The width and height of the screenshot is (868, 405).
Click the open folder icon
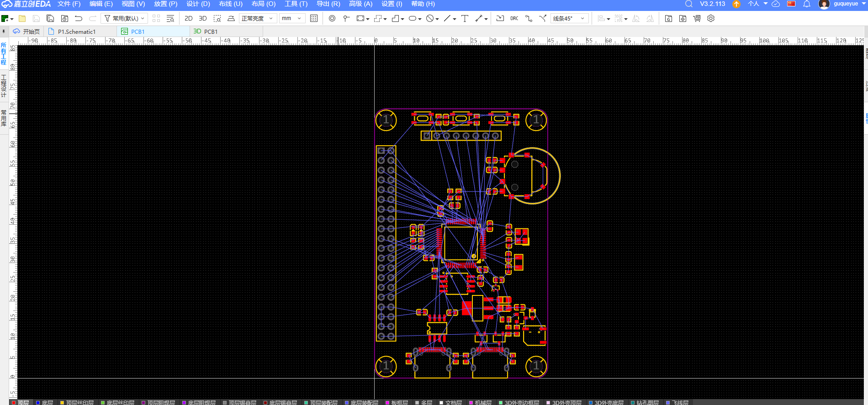coord(22,19)
